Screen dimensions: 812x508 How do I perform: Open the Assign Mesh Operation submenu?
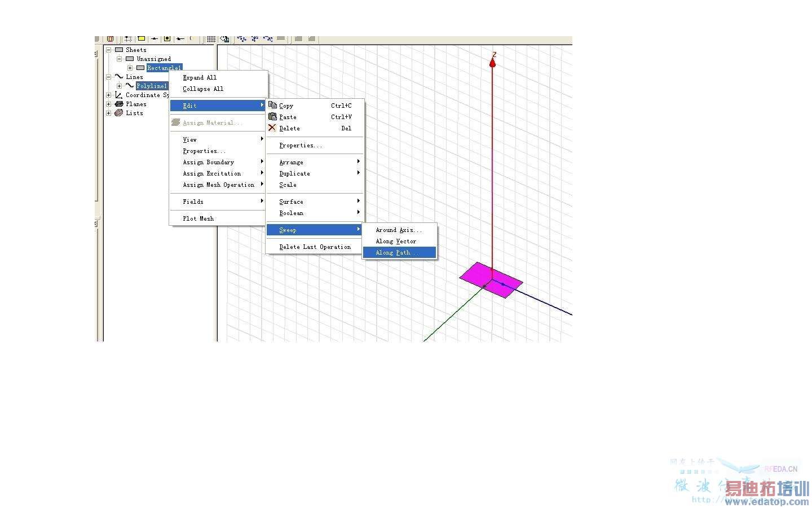click(218, 185)
